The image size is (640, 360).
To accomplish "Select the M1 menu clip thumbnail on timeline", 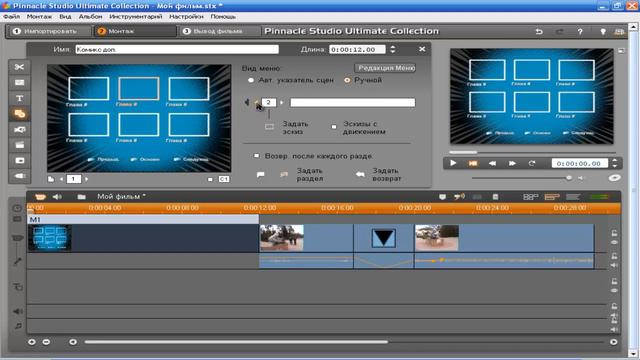I will pyautogui.click(x=50, y=237).
